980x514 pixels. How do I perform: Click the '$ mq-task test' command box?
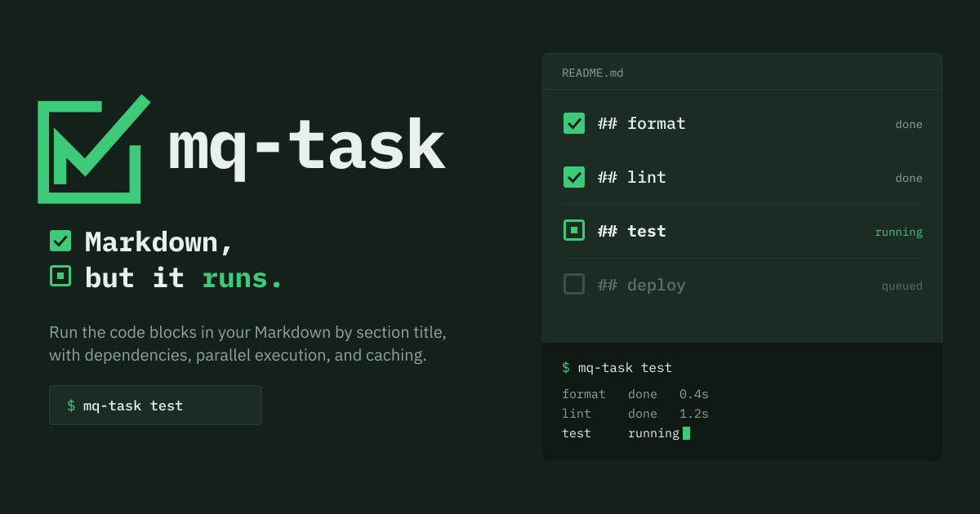155,405
